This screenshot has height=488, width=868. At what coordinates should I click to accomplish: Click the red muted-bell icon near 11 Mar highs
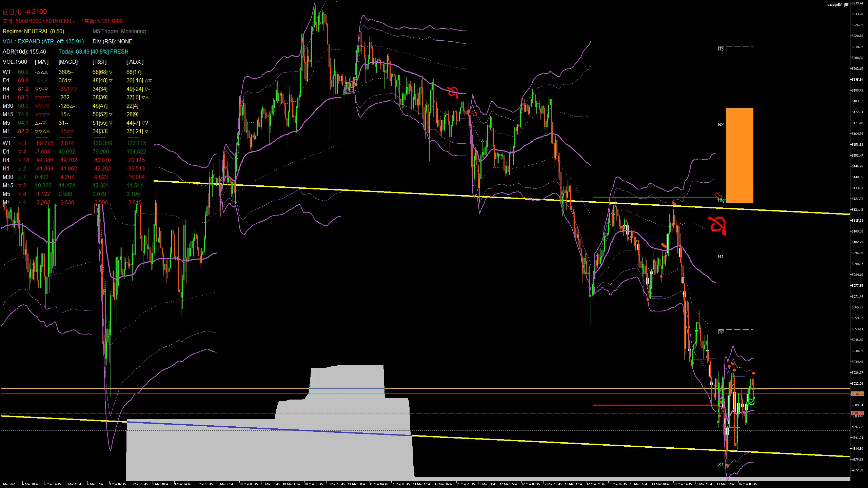click(x=453, y=91)
